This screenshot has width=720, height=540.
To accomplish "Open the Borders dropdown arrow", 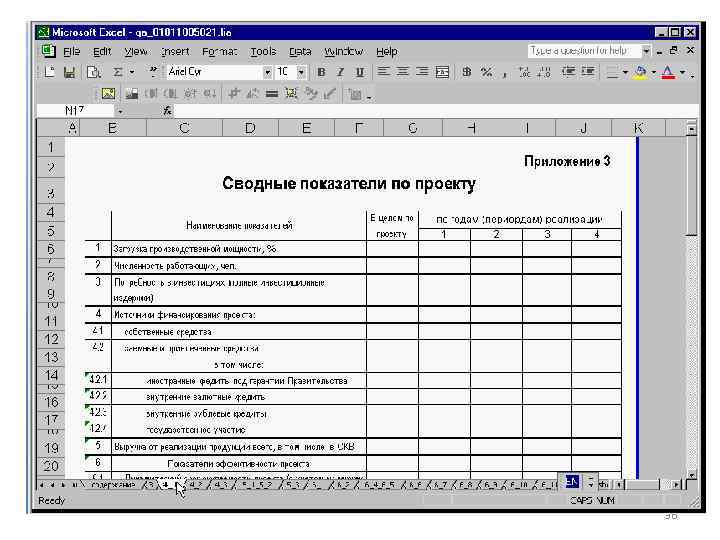I will (x=625, y=73).
